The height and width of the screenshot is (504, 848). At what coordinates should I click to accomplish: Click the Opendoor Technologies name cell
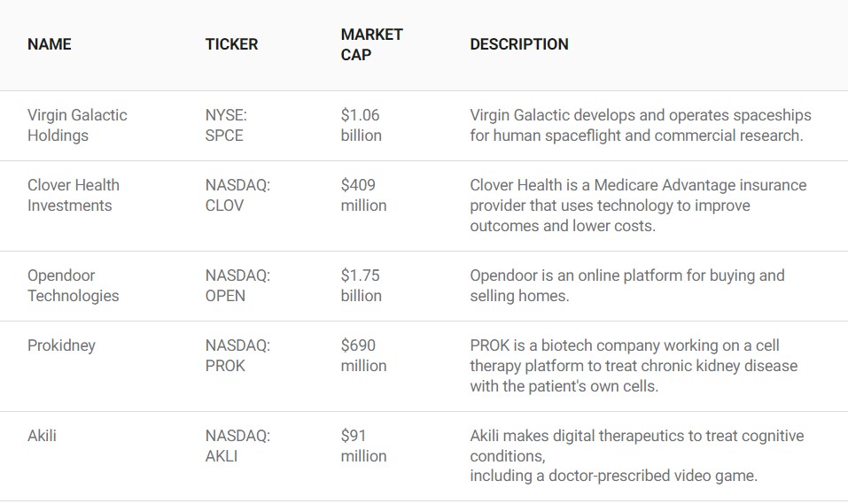[73, 285]
